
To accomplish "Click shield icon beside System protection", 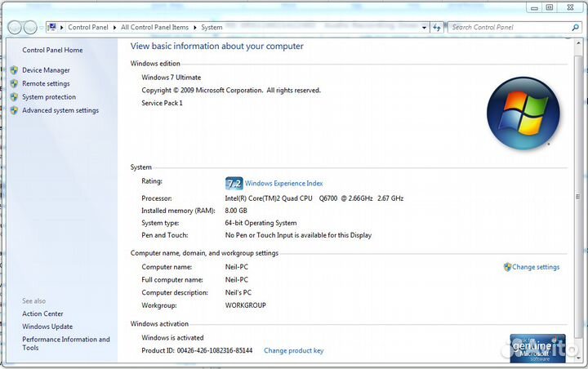I will tap(14, 97).
